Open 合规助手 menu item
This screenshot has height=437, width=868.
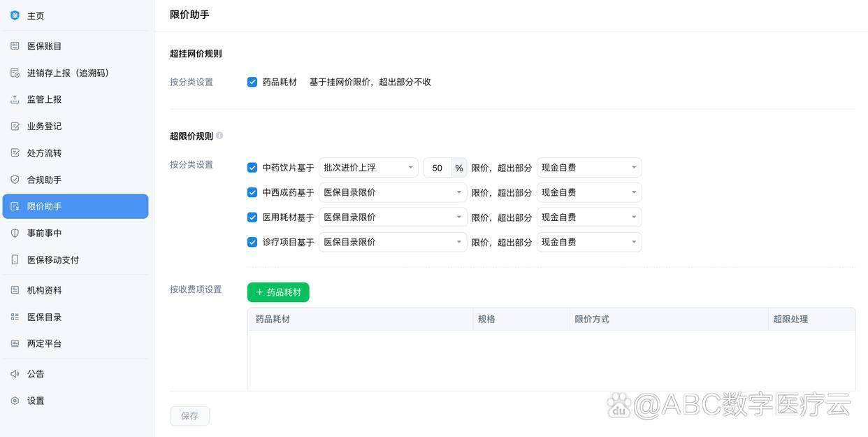tap(75, 180)
